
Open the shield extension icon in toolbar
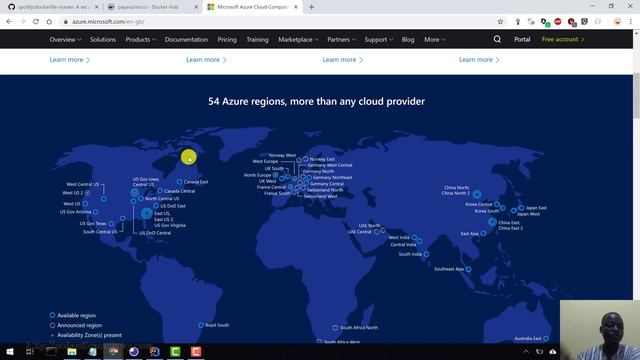[584, 22]
